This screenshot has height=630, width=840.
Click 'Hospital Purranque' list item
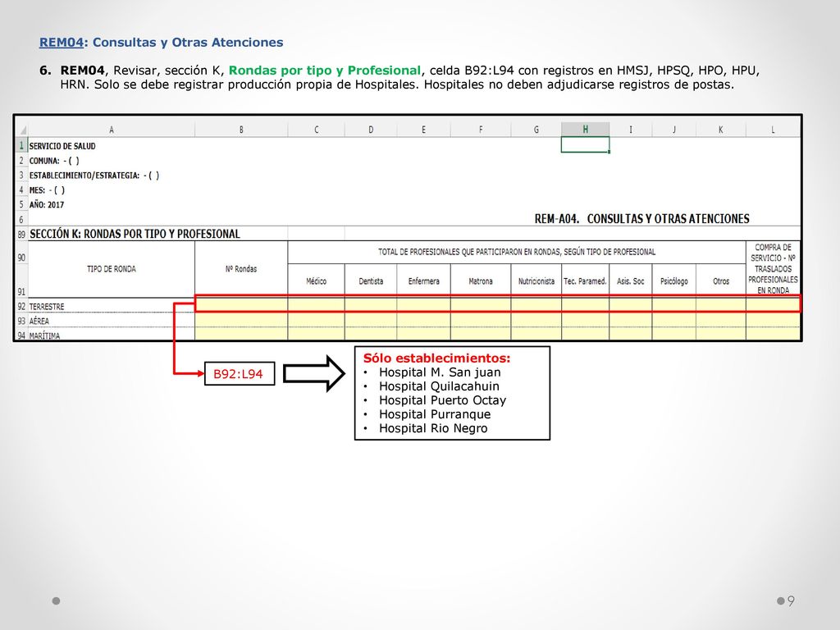[435, 414]
